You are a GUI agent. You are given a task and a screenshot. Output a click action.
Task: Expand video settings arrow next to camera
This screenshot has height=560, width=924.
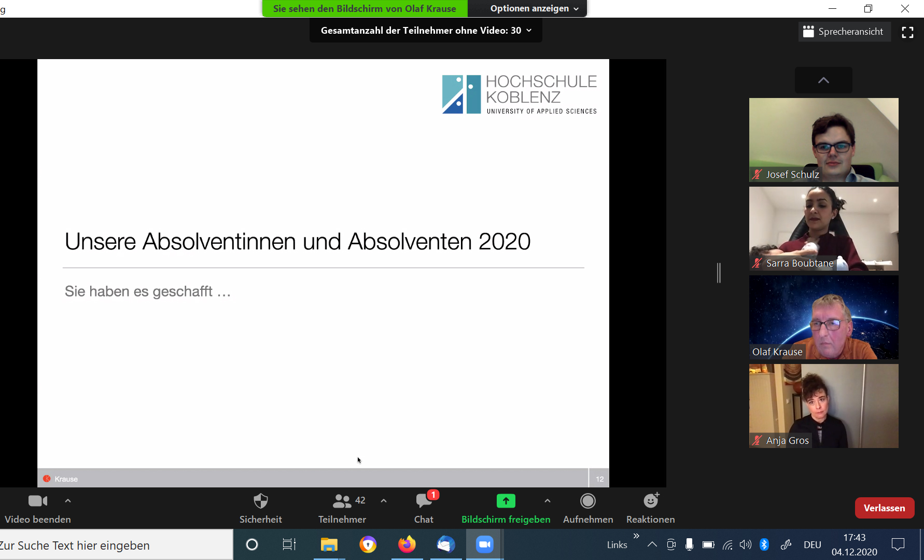(x=68, y=501)
